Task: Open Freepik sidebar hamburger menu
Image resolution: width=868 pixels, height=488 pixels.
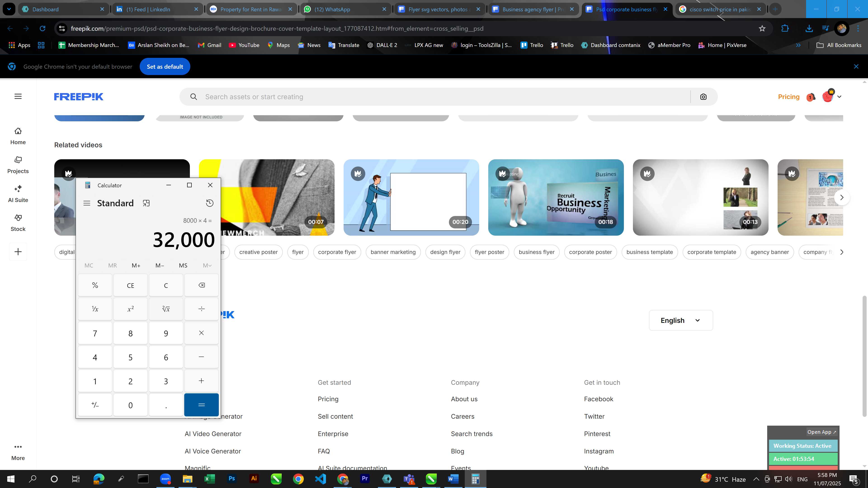Action: (x=18, y=96)
